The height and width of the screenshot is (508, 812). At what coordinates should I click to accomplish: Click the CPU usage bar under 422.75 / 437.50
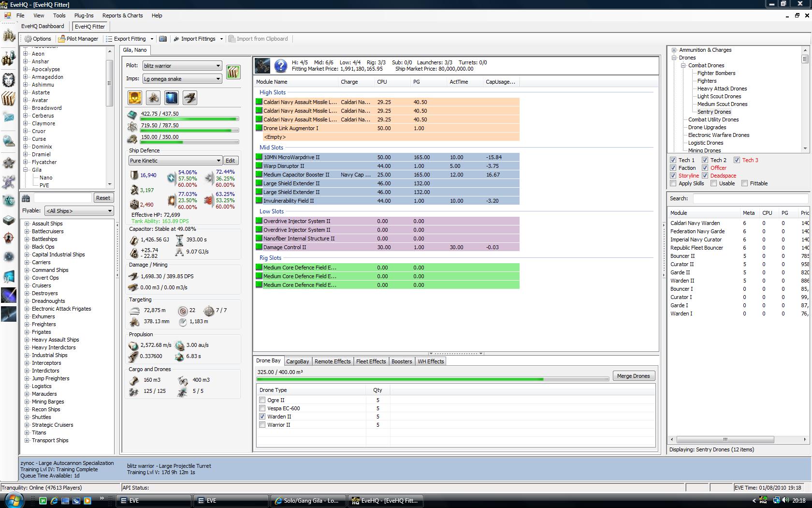click(x=189, y=119)
